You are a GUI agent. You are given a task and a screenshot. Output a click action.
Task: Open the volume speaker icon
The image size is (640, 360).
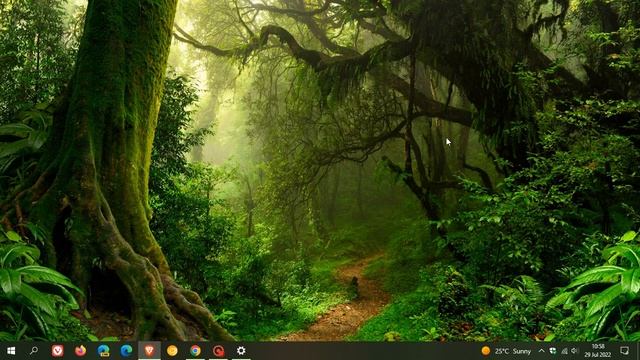(x=575, y=351)
